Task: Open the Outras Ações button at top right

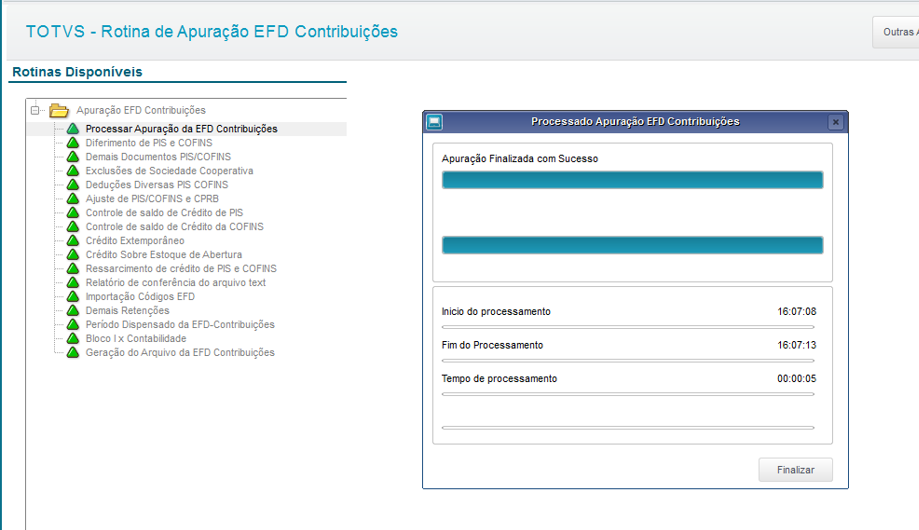Action: point(897,32)
